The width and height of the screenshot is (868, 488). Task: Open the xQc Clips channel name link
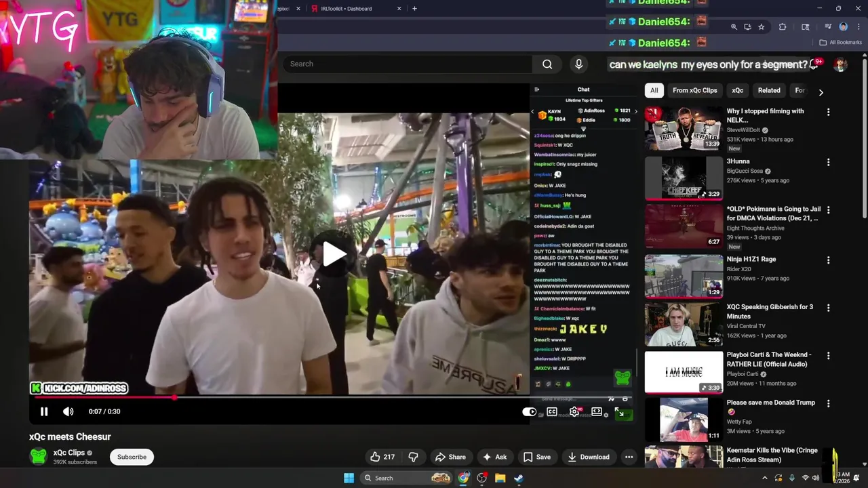tap(69, 453)
